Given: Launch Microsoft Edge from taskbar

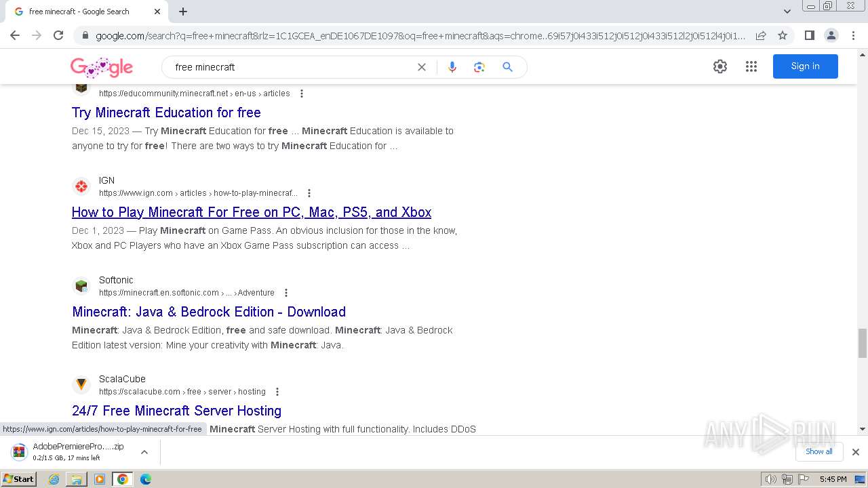Looking at the screenshot, I should pyautogui.click(x=146, y=479).
